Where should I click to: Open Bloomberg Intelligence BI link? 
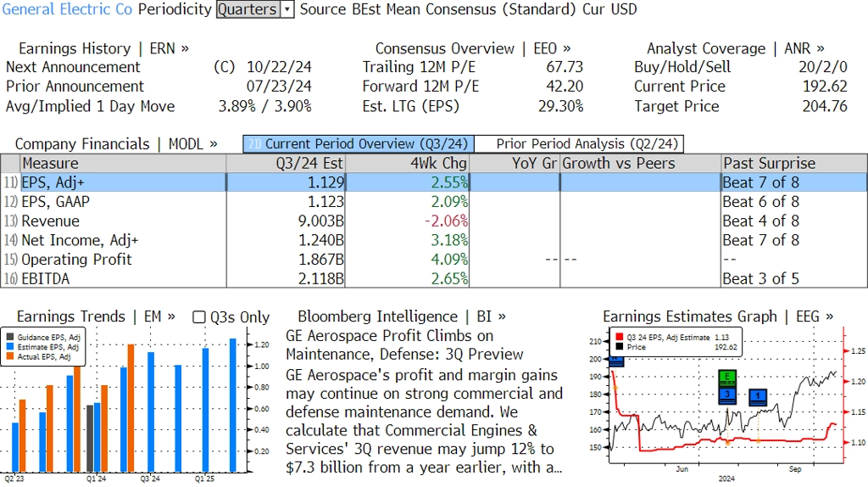click(x=402, y=316)
